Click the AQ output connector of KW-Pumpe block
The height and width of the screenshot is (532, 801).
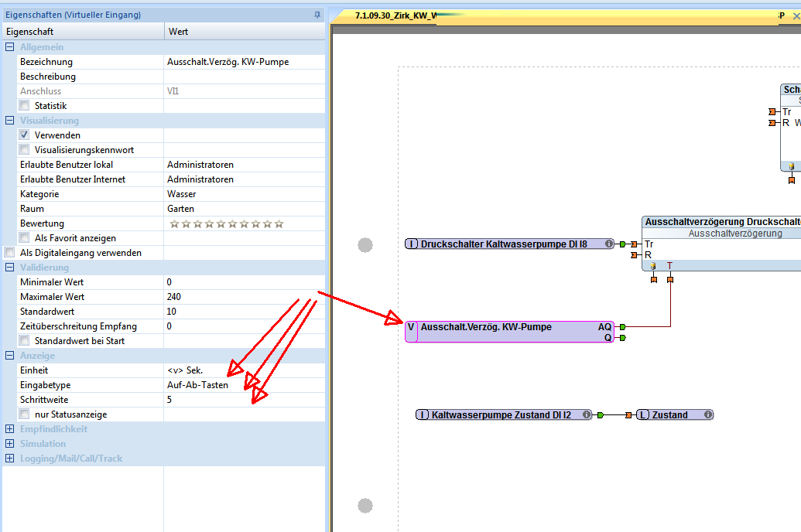tap(623, 327)
